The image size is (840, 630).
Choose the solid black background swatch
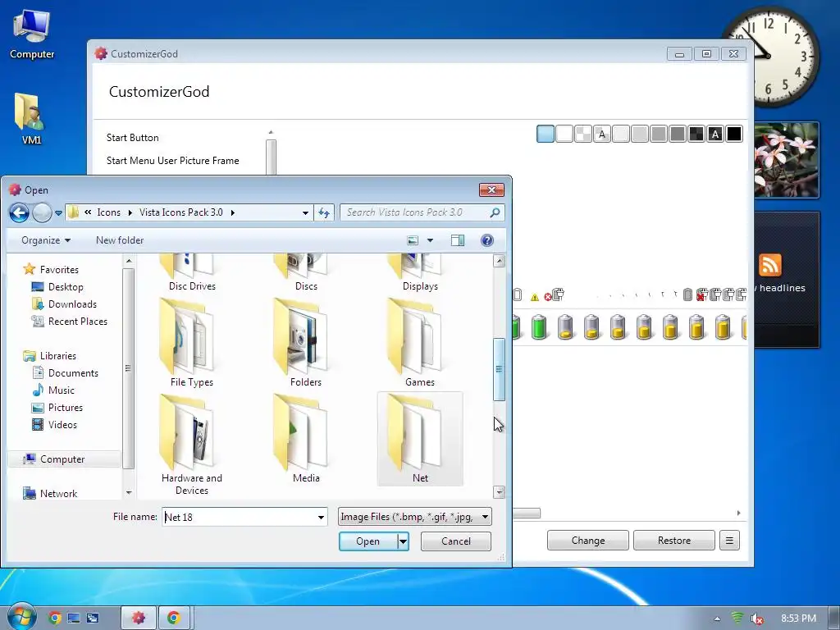tap(734, 134)
